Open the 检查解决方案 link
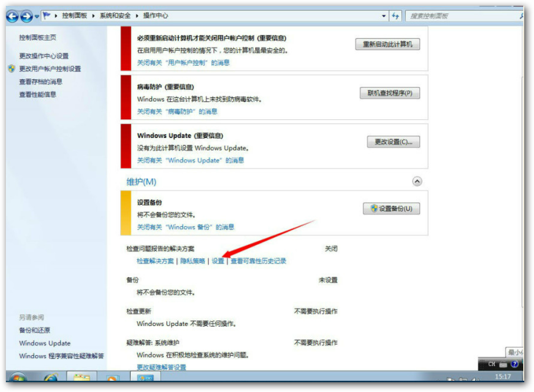Screen dimensions: 534x392 (155, 261)
